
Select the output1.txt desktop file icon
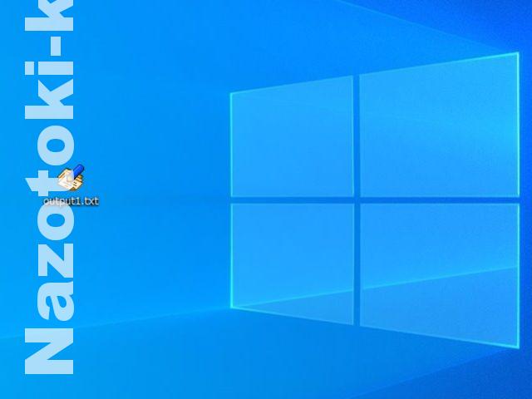71,178
